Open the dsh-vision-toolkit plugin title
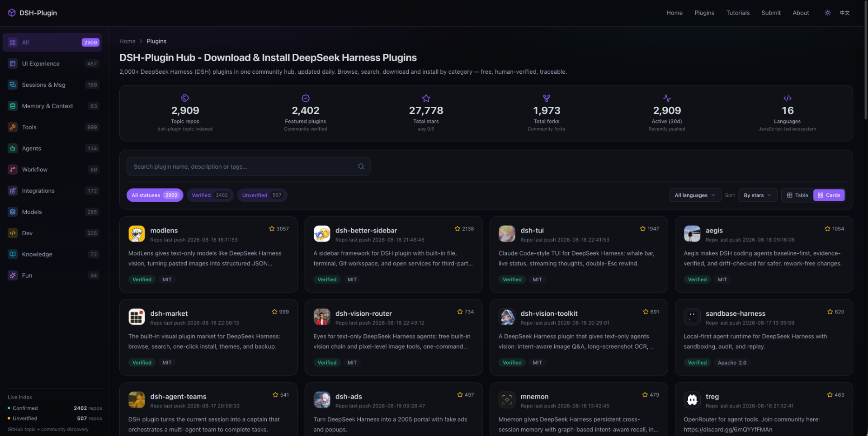868x436 pixels. tap(549, 313)
